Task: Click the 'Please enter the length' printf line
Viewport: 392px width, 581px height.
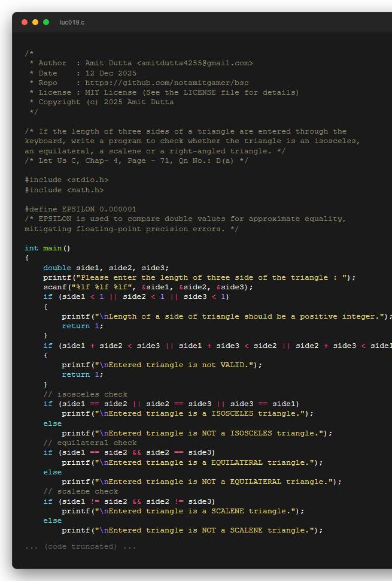Action: coord(199,277)
